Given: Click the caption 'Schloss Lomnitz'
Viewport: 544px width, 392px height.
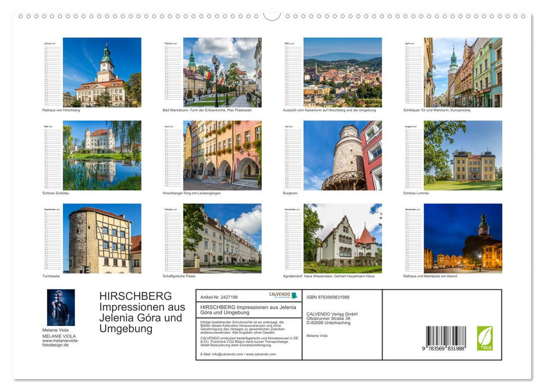Looking at the screenshot, I should coord(416,193).
